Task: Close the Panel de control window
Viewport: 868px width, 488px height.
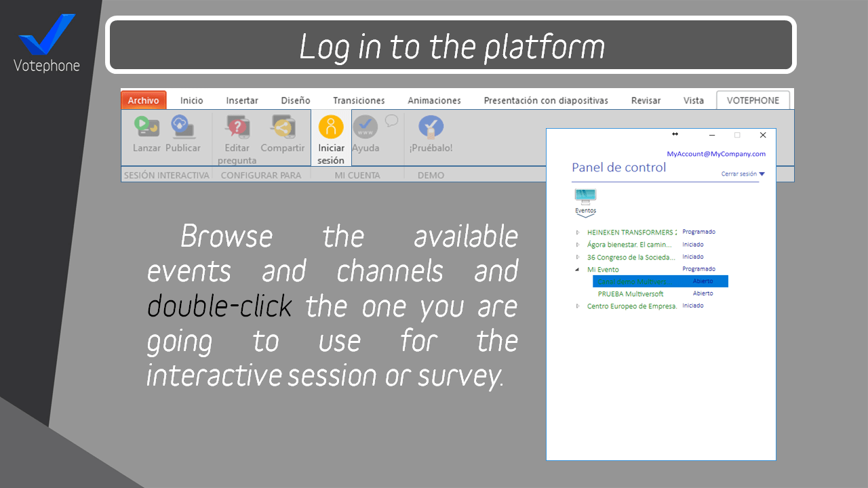Action: click(x=763, y=135)
